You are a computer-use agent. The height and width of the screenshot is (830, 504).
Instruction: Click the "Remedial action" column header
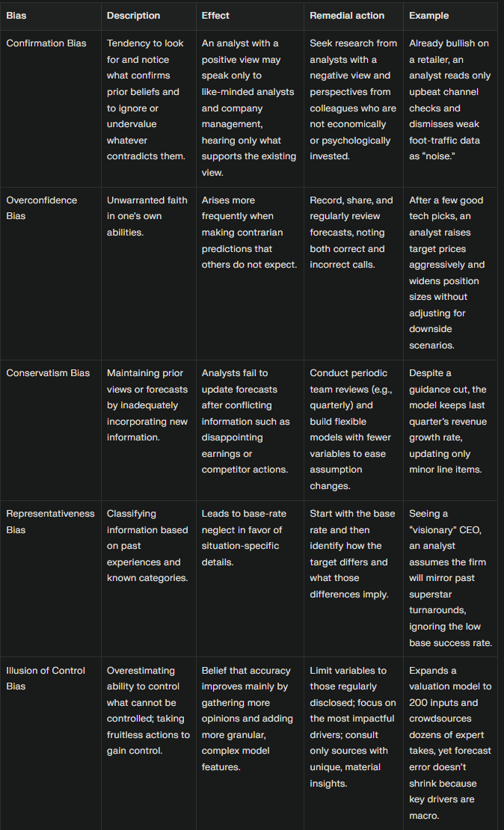(x=347, y=15)
